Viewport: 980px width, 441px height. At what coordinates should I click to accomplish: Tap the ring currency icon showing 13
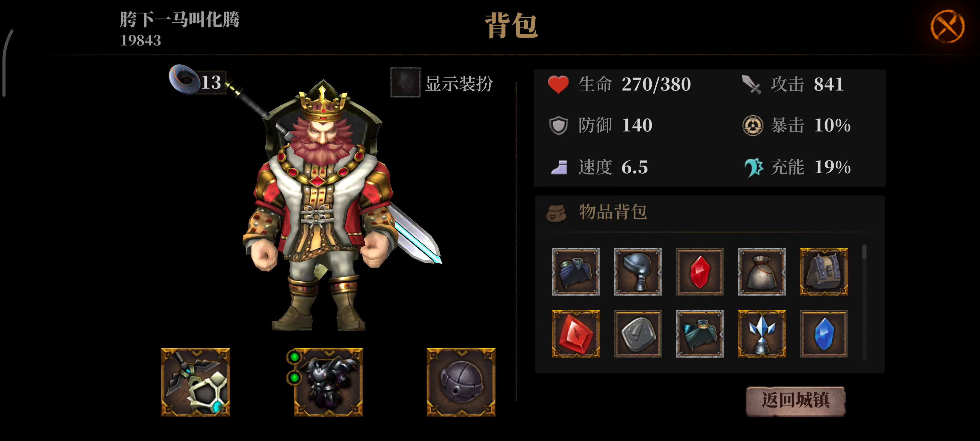[184, 79]
